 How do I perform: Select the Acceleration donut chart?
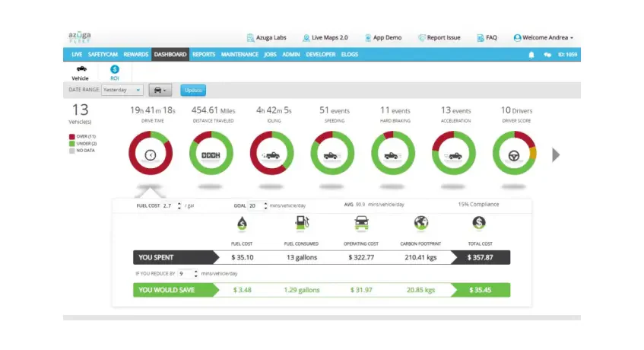point(454,154)
